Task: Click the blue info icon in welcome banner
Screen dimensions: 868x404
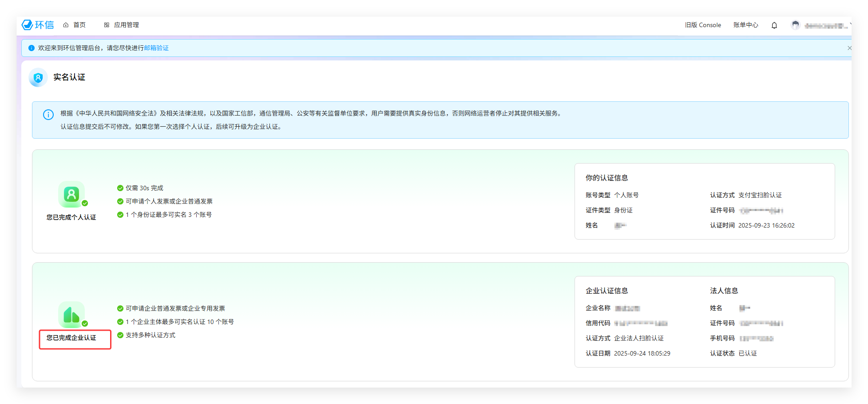Action: click(x=32, y=48)
